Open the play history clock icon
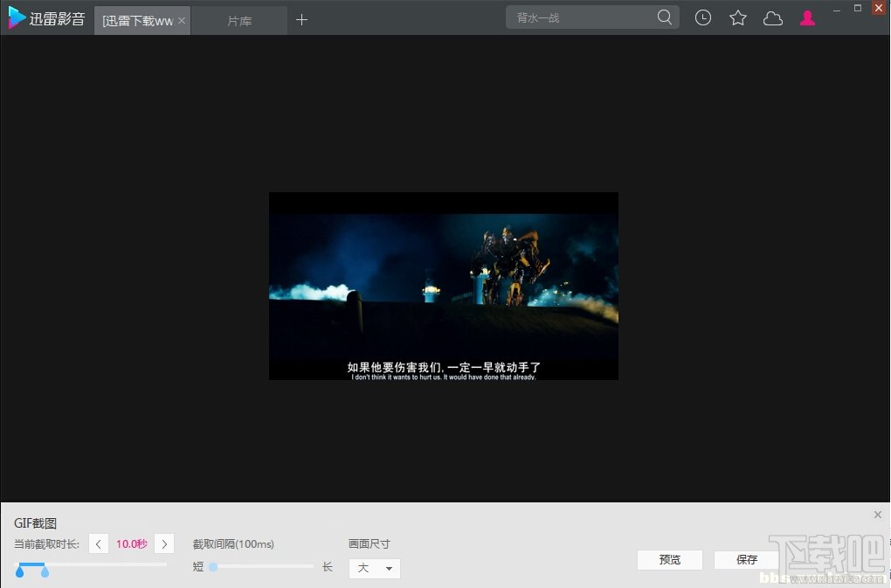Screen dimensions: 891x588 point(703,17)
